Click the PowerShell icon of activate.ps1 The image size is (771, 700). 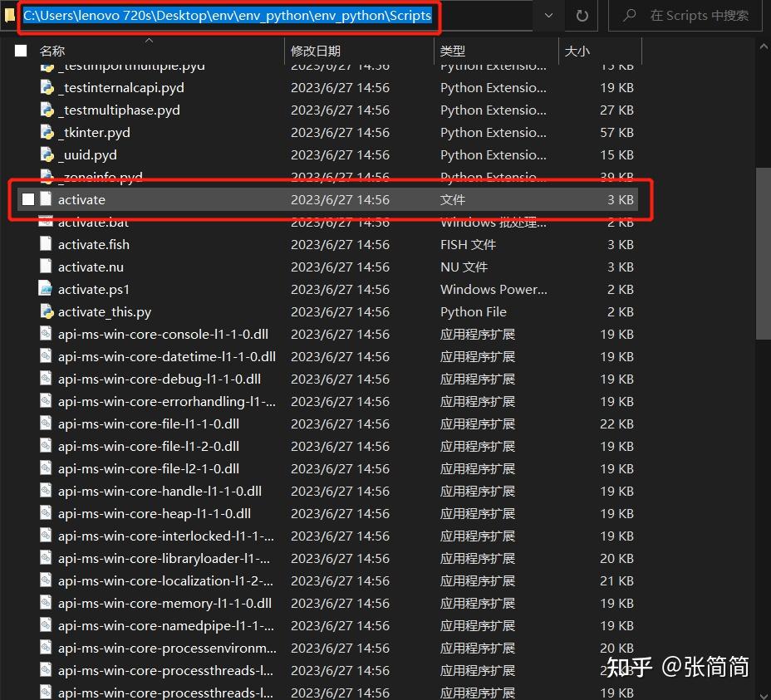tap(46, 289)
